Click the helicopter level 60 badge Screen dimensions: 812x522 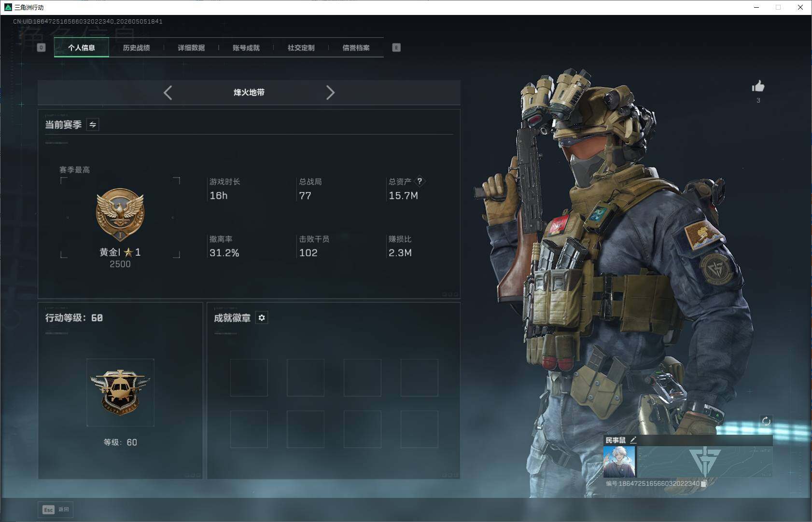[x=120, y=392]
